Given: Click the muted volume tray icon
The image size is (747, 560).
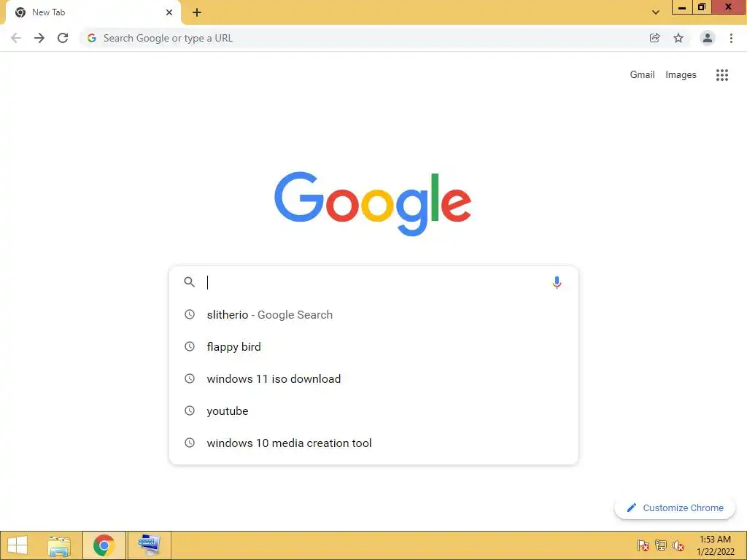Looking at the screenshot, I should click(x=678, y=545).
